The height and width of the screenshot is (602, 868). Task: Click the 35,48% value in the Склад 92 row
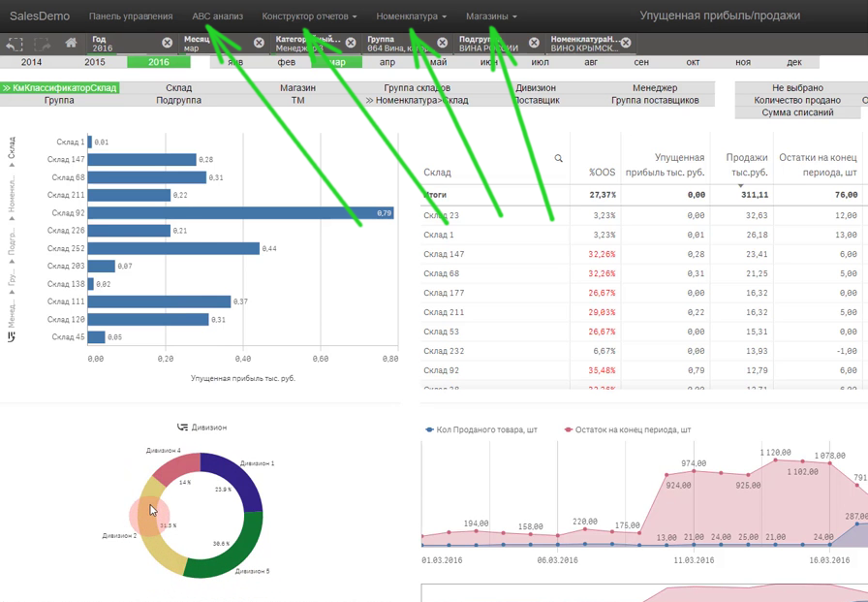coord(602,370)
